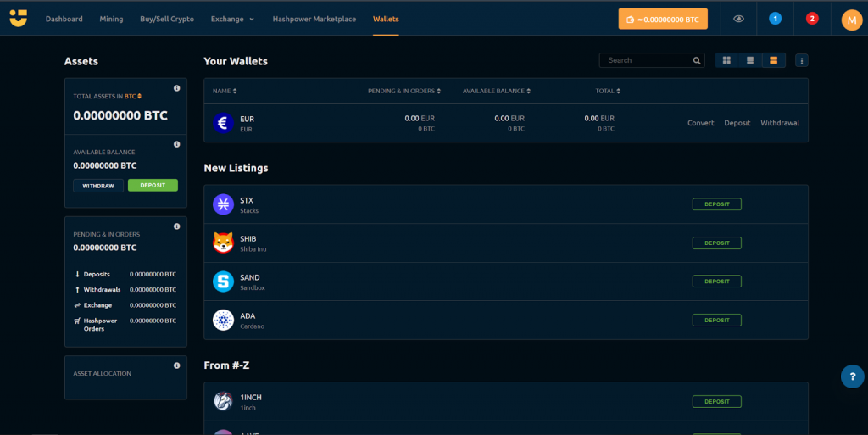Image resolution: width=868 pixels, height=435 pixels.
Task: Open the help question mark bubble
Action: pyautogui.click(x=853, y=376)
